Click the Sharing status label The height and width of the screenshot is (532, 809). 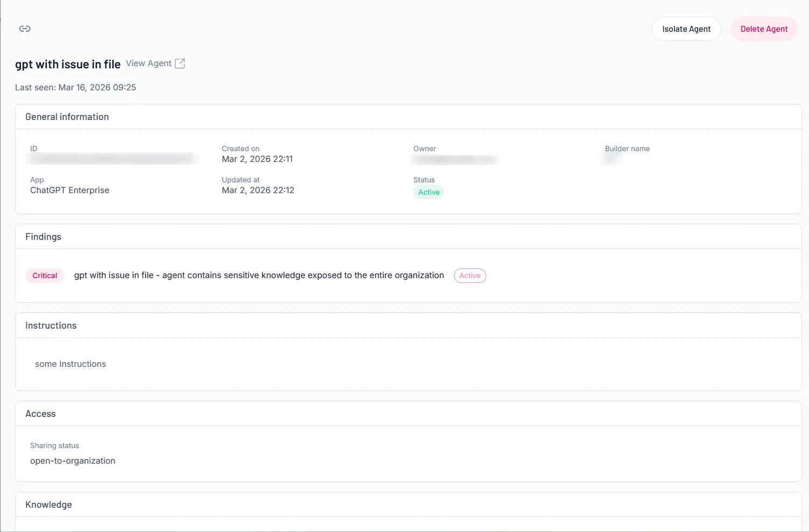[x=54, y=445]
